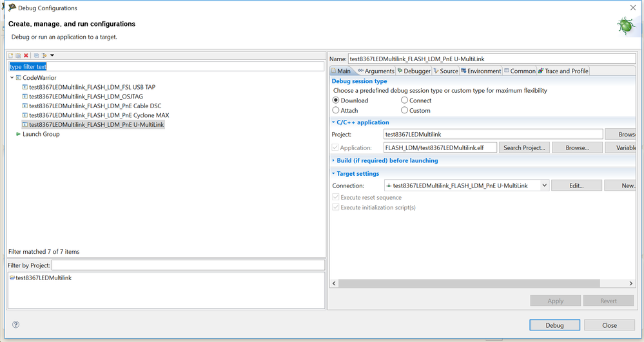This screenshot has width=644, height=342.
Task: Click the Debug button
Action: tap(554, 325)
